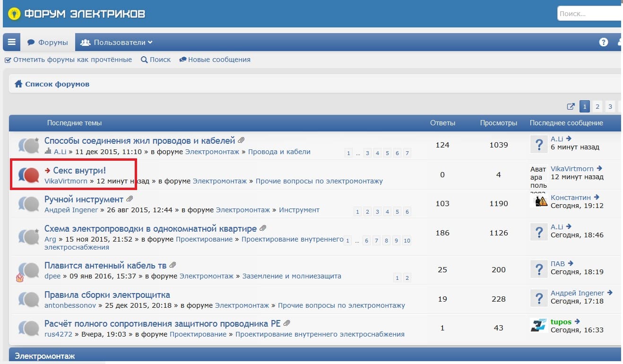This screenshot has height=364, width=623.
Task: Open the hamburger quick links menu
Action: (11, 43)
